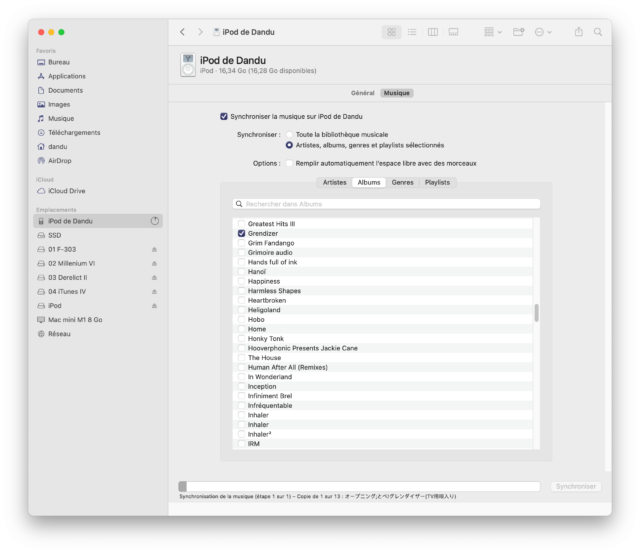Image resolution: width=640 pixels, height=553 pixels.
Task: Switch to column view
Action: coord(433,32)
